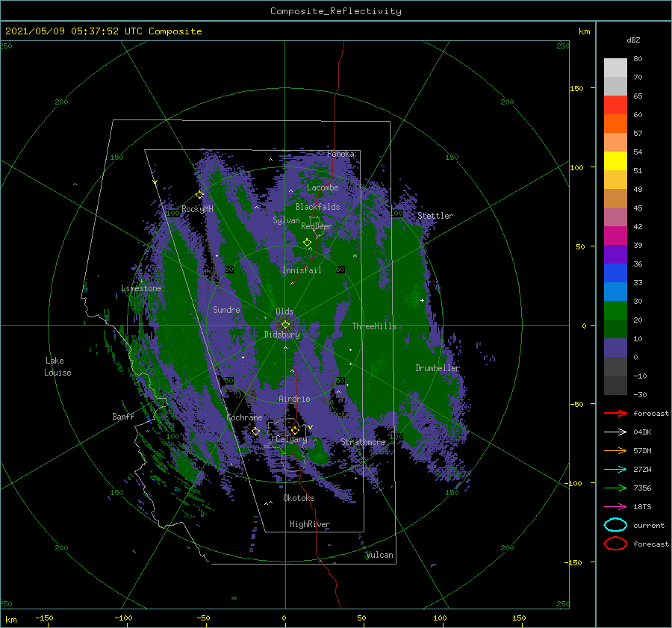Click the slate-purple 10-0 dBZ swatch
Viewport: 672px width, 628px height.
(x=615, y=348)
